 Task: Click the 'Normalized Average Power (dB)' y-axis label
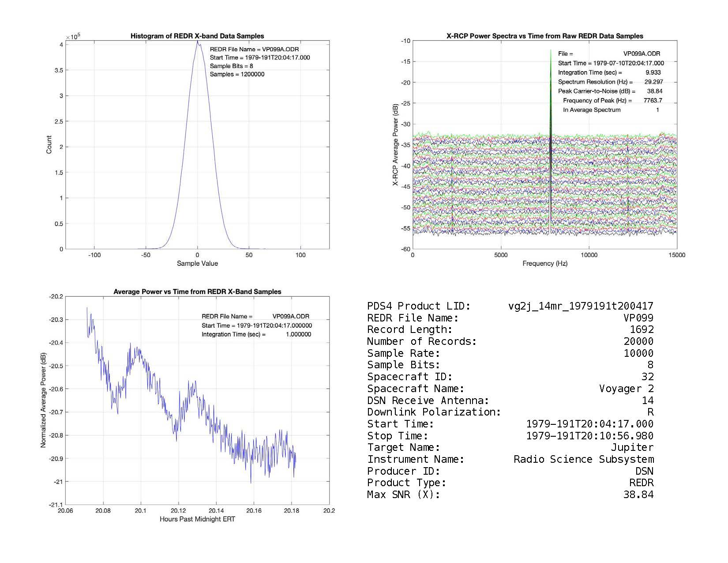(x=43, y=401)
